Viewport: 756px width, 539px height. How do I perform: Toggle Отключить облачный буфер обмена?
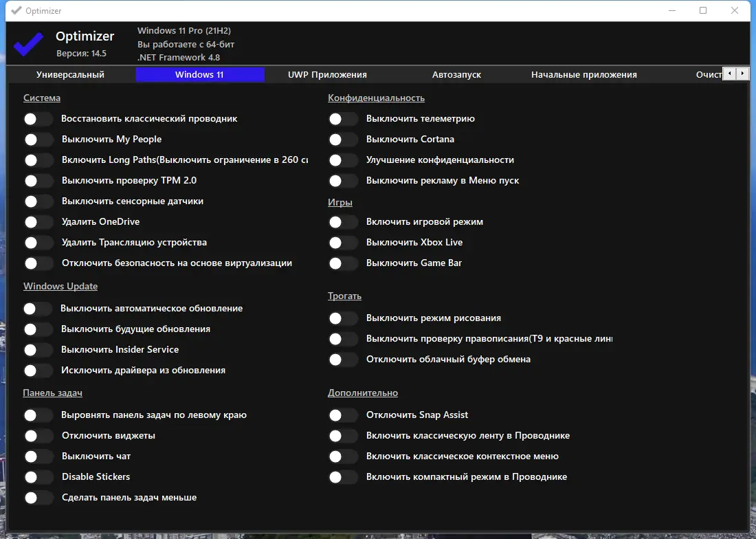click(343, 360)
